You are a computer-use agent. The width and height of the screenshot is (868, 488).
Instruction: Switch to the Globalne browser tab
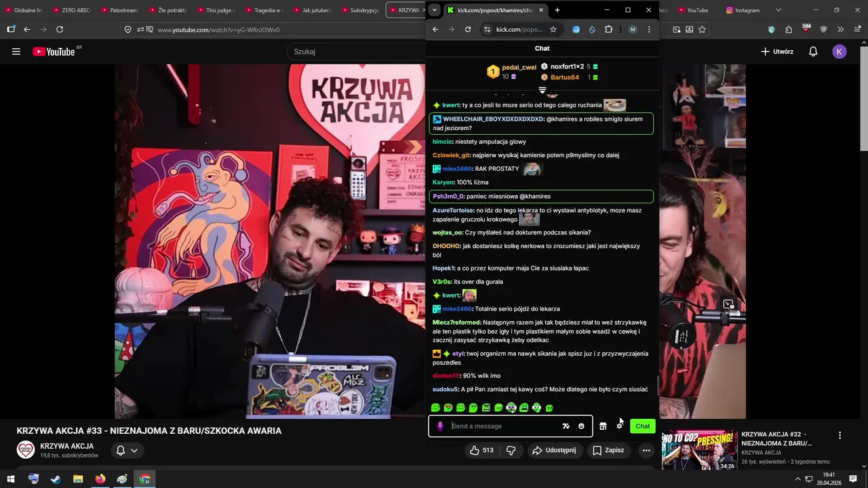[x=24, y=10]
